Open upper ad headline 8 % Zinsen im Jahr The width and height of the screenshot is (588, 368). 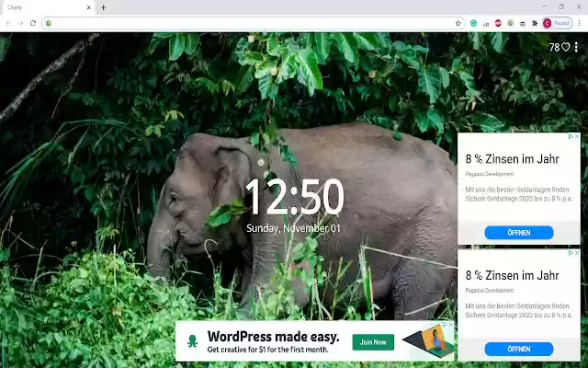pyautogui.click(x=512, y=159)
